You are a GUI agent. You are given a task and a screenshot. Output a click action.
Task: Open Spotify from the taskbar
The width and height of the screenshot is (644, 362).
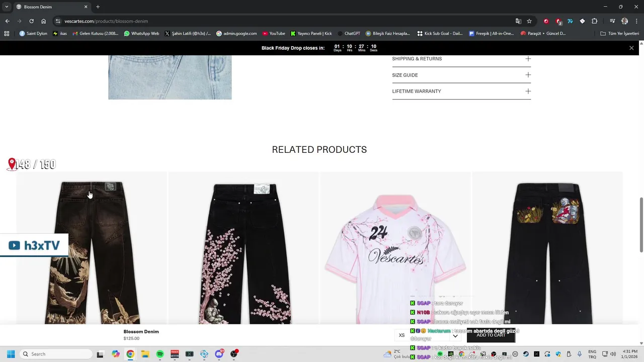[x=160, y=354]
